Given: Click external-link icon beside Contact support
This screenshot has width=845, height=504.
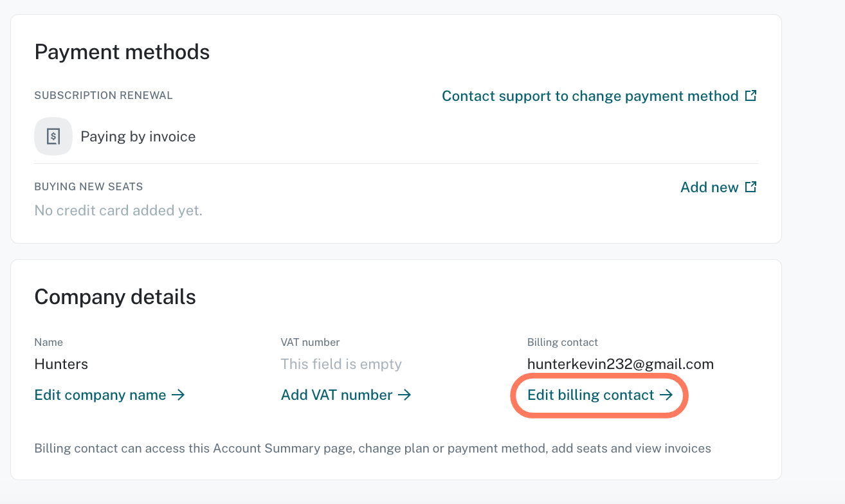Looking at the screenshot, I should tap(750, 96).
